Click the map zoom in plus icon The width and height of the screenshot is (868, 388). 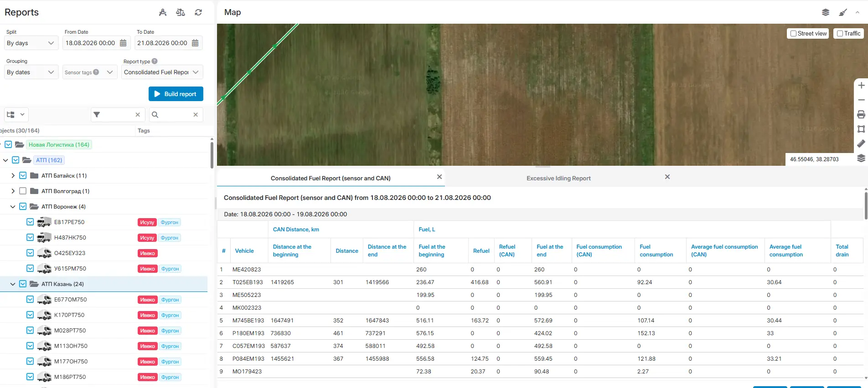tap(861, 85)
